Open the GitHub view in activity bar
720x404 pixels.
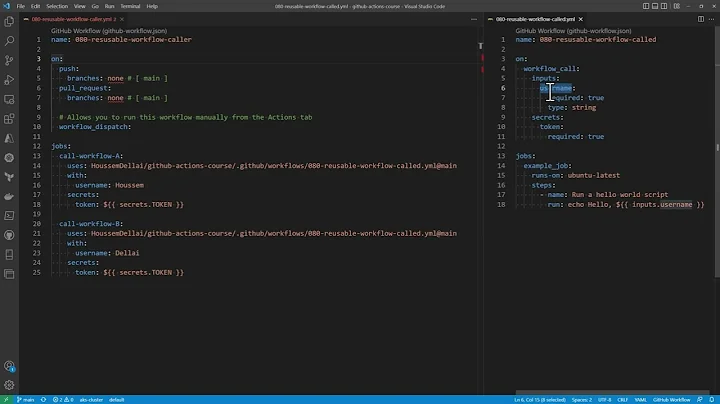coord(9,235)
